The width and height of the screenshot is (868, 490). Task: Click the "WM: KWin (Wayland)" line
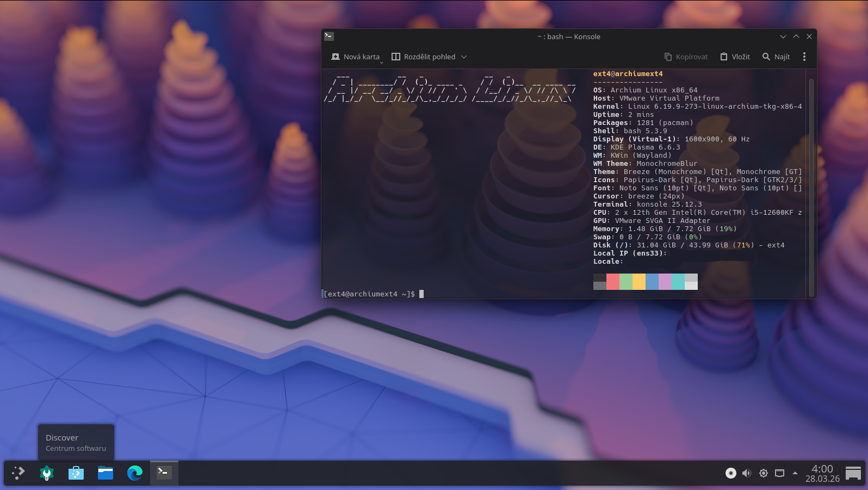633,156
